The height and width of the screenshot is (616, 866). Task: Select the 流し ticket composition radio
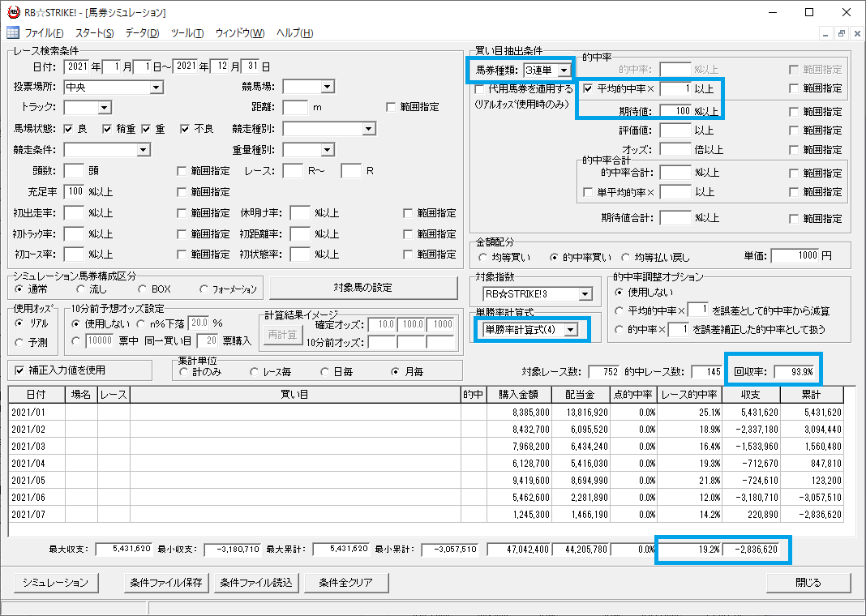tap(81, 289)
